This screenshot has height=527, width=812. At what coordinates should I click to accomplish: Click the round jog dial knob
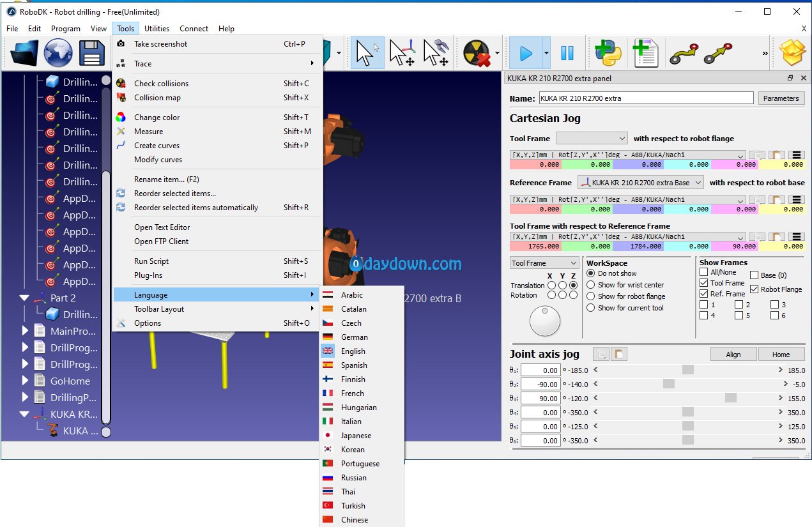click(x=545, y=321)
